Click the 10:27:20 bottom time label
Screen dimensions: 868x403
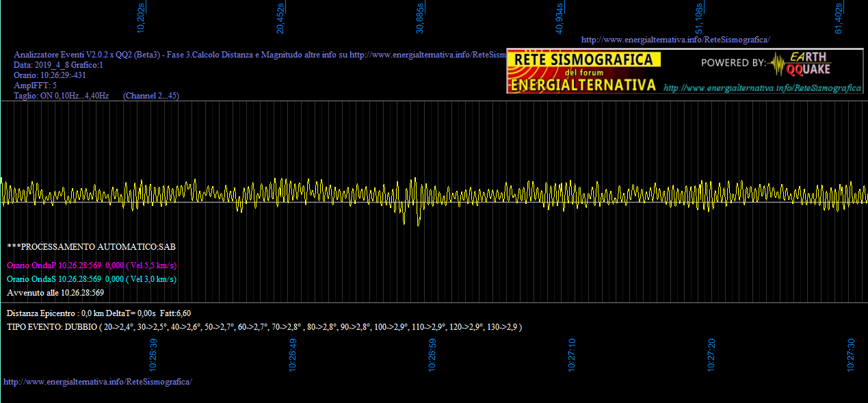click(711, 355)
